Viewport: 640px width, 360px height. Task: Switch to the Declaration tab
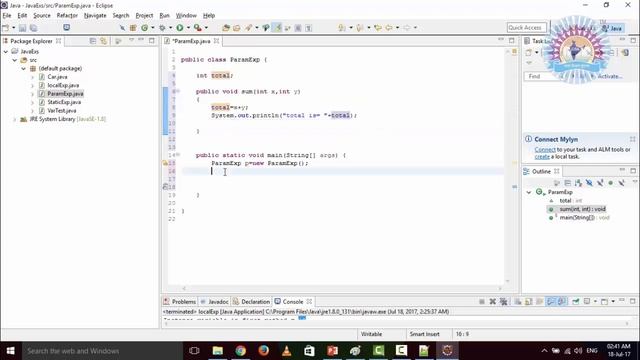click(252, 302)
